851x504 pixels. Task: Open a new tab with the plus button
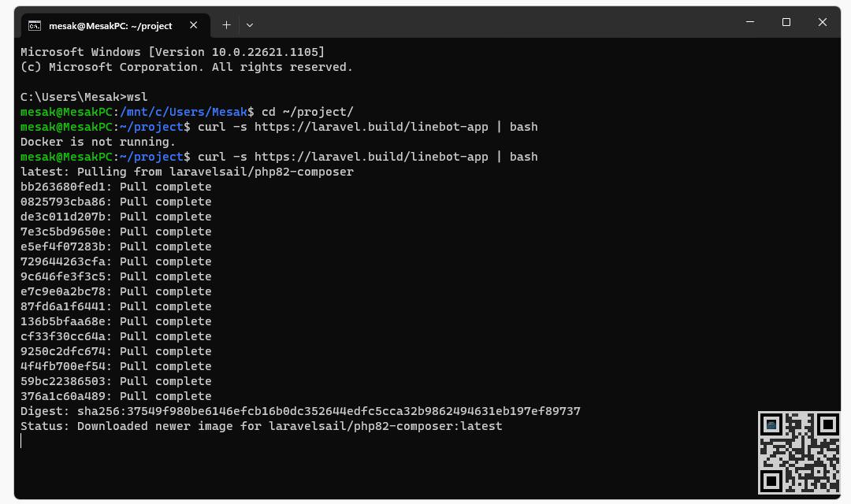tap(226, 25)
